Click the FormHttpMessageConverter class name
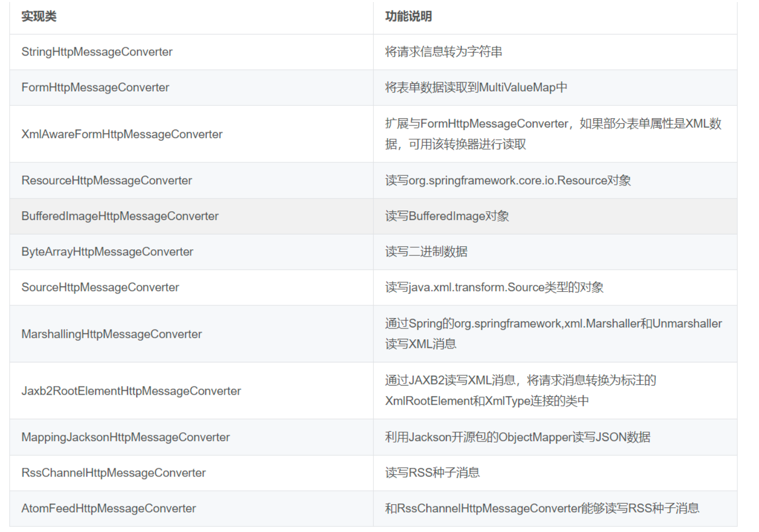759x532 pixels. pyautogui.click(x=95, y=87)
